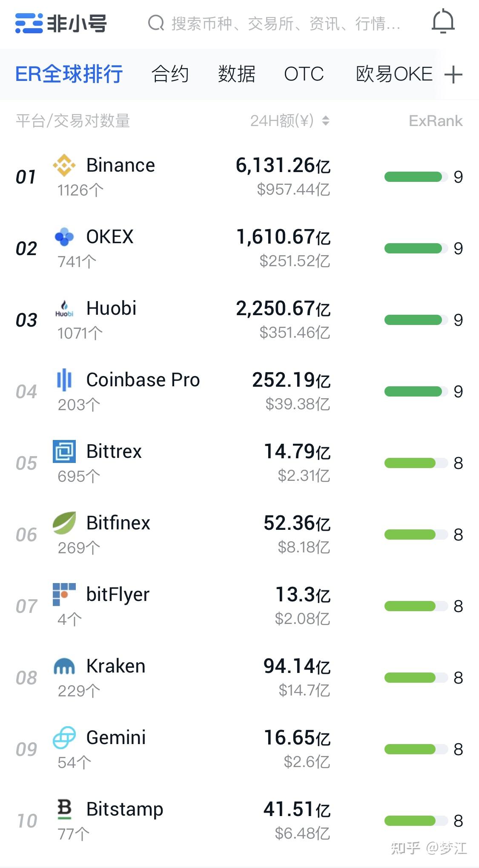Expand more tabs with plus icon
Viewport: 479px width, 868px height.
(x=453, y=75)
